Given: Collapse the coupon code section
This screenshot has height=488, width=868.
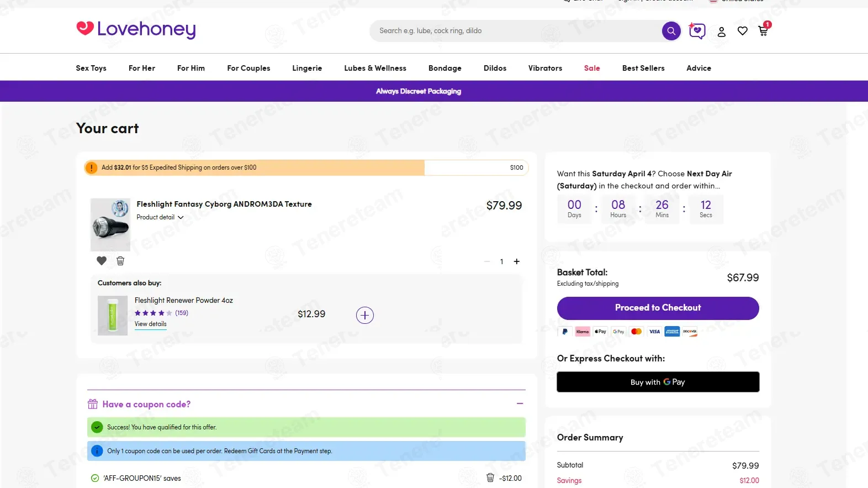Looking at the screenshot, I should coord(520,404).
